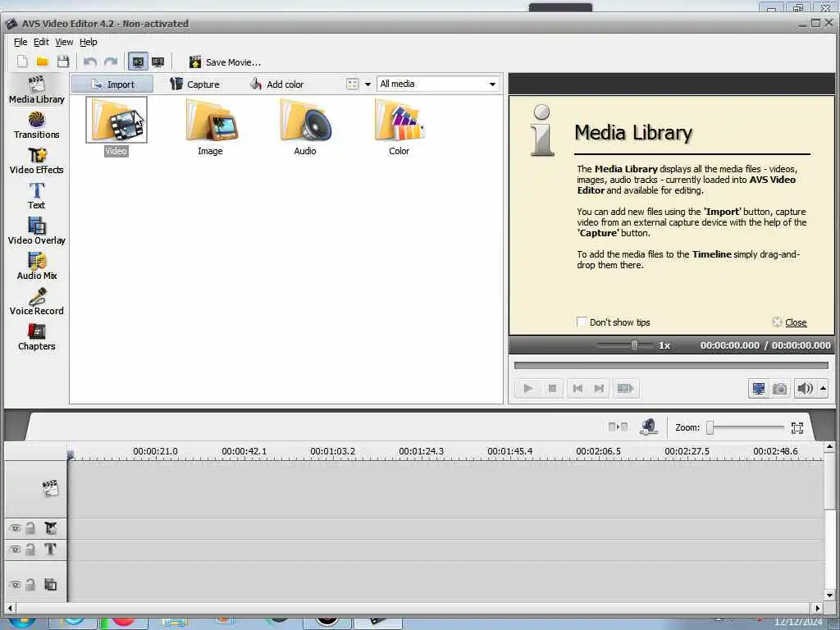Click timeline scrollbar down arrow
Viewport: 840px width, 630px height.
(x=829, y=596)
